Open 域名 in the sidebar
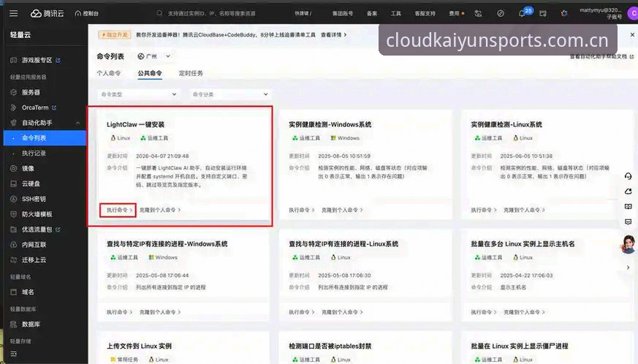Viewport: 638px width, 364px height. 28,292
